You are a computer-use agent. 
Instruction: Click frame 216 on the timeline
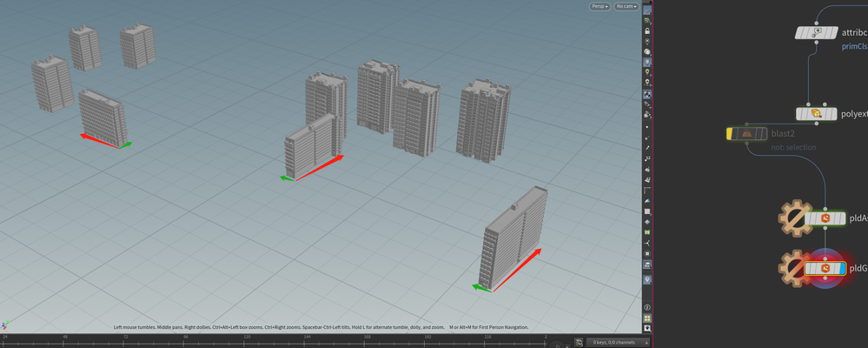[x=487, y=337]
